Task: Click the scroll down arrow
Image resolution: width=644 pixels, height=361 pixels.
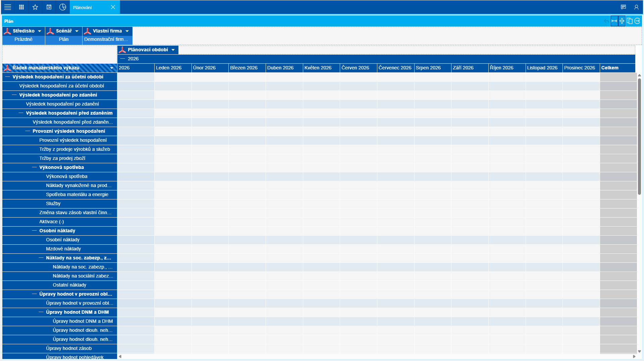Action: click(639, 352)
